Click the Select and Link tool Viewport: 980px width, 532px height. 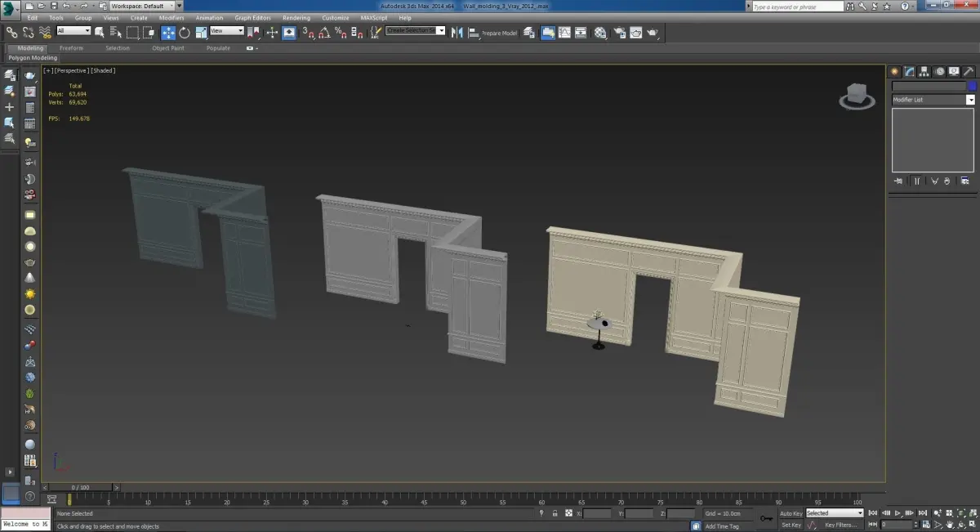click(11, 33)
